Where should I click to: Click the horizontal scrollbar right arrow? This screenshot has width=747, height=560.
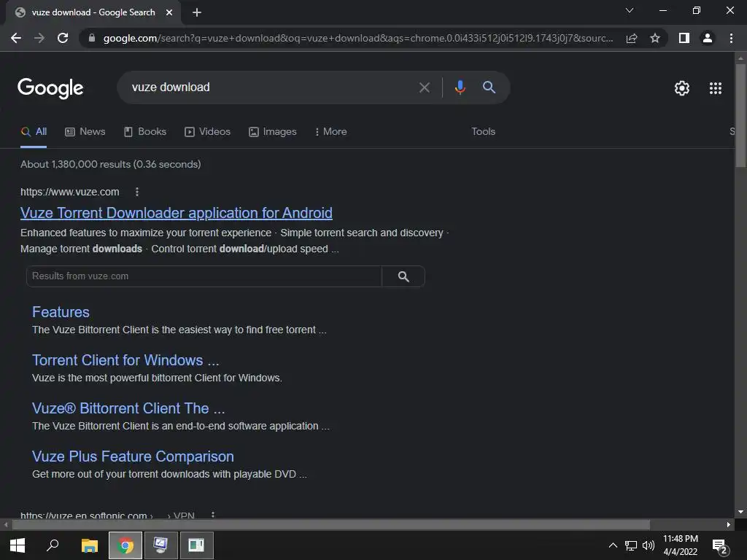pyautogui.click(x=729, y=525)
